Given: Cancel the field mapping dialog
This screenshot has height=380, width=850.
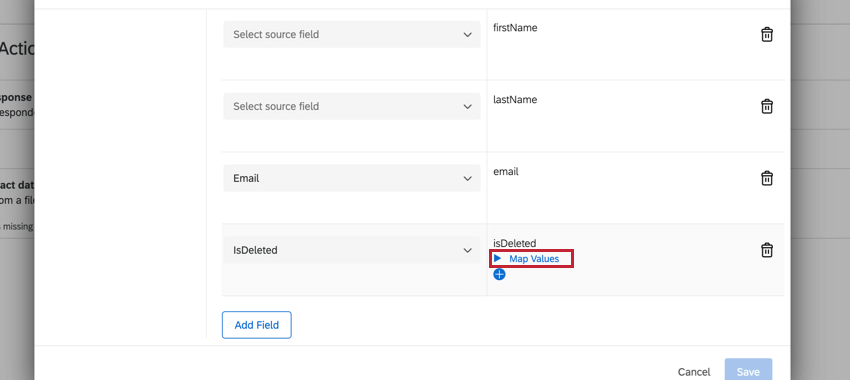Looking at the screenshot, I should 694,372.
